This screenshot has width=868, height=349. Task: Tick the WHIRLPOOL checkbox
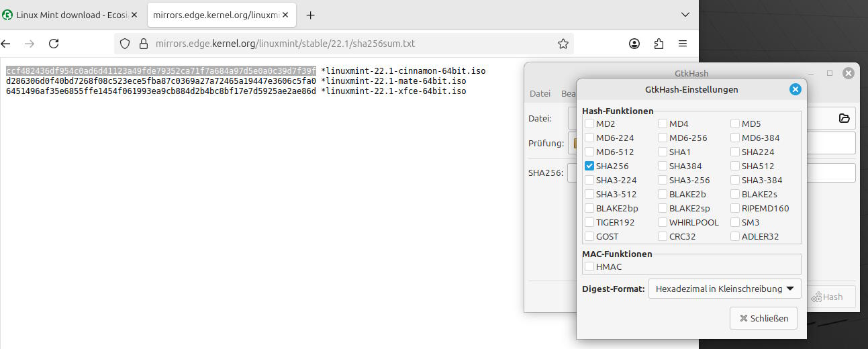coord(662,222)
